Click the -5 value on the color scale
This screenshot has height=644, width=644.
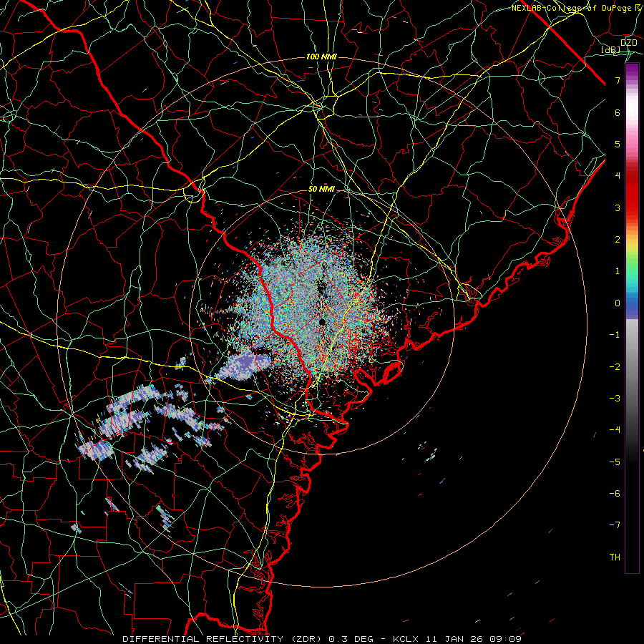615,462
